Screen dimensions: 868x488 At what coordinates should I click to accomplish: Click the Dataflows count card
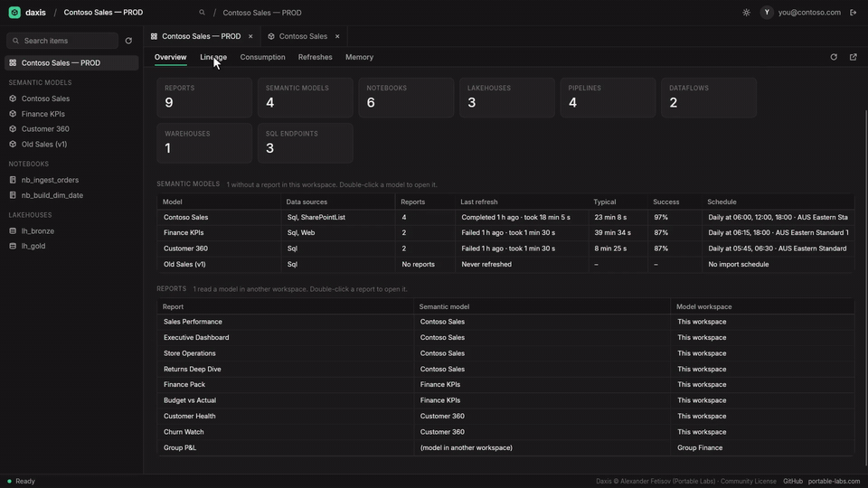click(x=709, y=98)
